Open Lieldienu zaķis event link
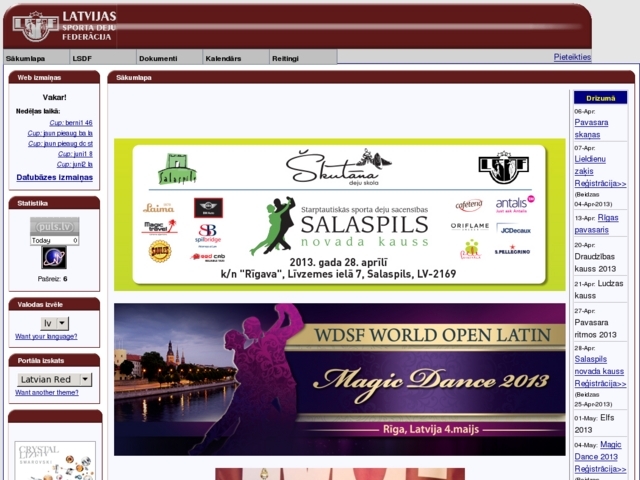Image resolution: width=640 pixels, height=480 pixels. pyautogui.click(x=590, y=165)
